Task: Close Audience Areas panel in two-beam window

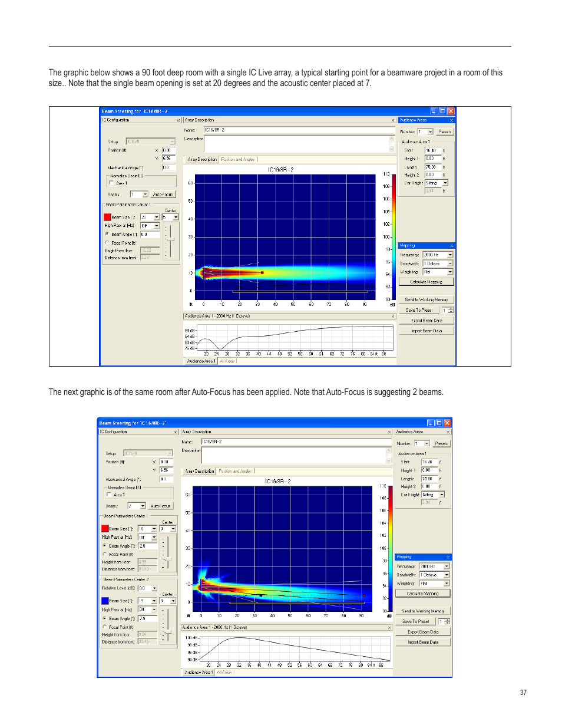Action: 448,432
